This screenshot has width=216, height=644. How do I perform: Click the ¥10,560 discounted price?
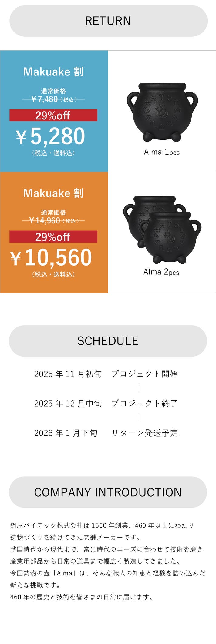click(51, 258)
